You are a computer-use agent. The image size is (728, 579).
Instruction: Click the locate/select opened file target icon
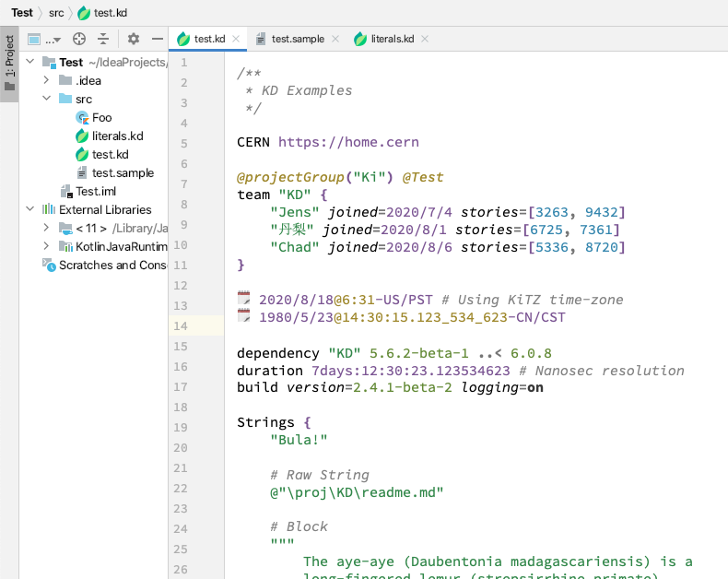pos(79,39)
